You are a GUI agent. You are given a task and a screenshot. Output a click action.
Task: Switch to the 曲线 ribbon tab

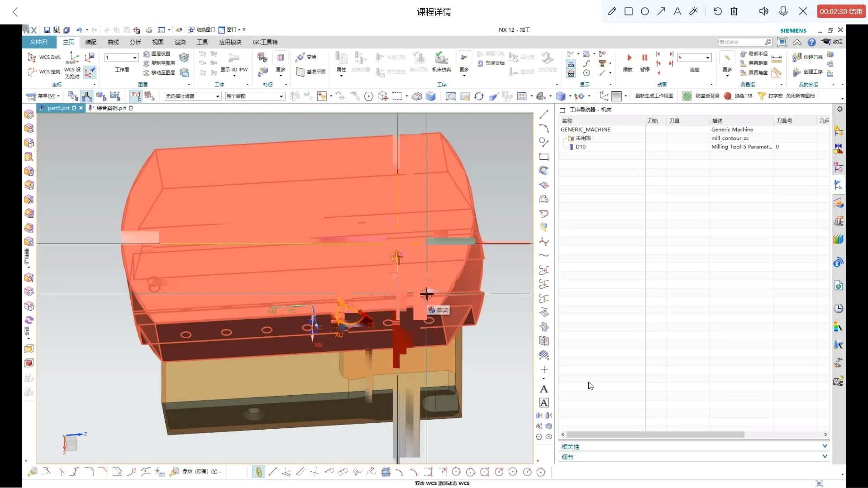[113, 42]
